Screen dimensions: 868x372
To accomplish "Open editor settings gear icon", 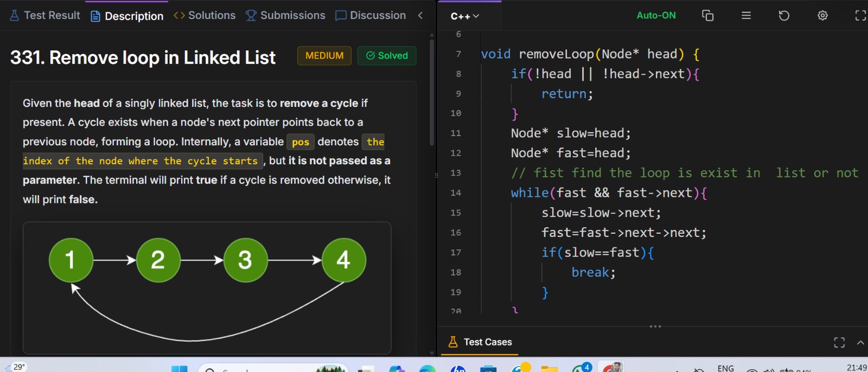I will click(x=822, y=16).
